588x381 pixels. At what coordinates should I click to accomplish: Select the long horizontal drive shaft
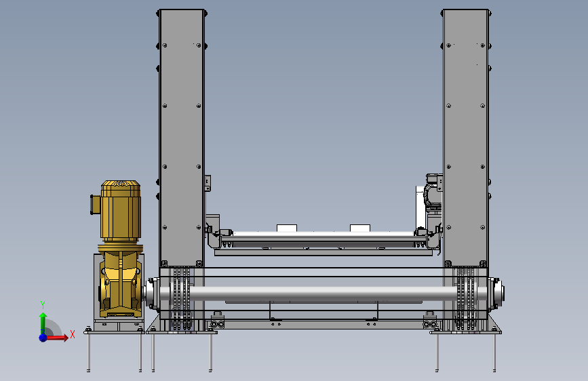[323, 294]
